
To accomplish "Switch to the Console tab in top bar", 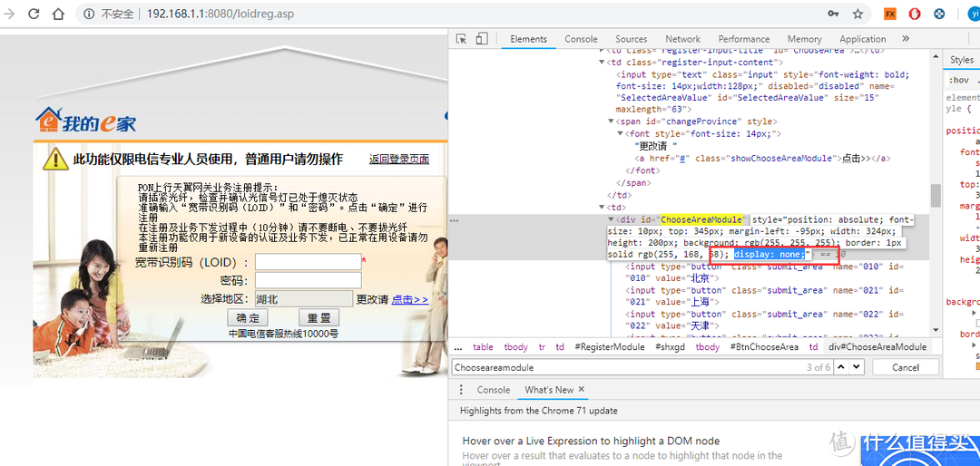I will click(582, 39).
